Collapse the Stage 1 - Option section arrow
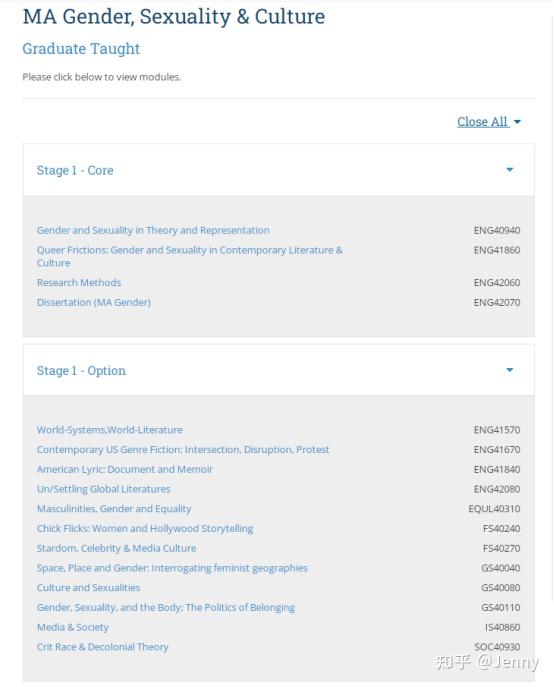 click(509, 370)
